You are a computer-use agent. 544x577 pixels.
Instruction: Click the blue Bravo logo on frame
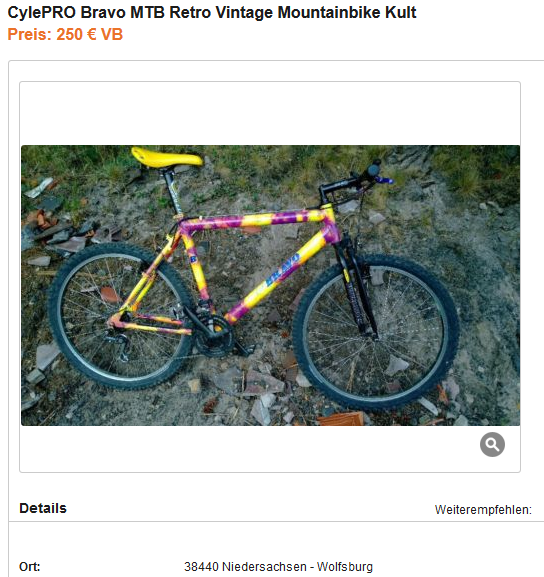point(282,270)
